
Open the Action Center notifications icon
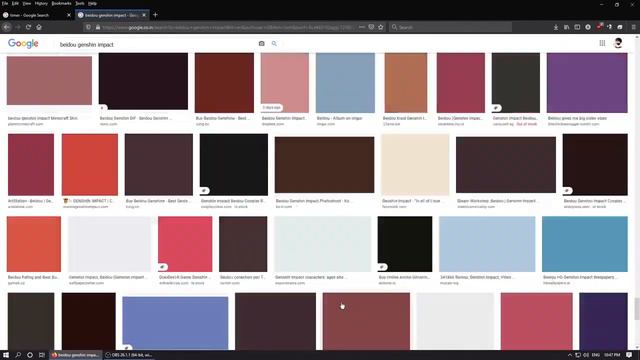tap(629, 355)
